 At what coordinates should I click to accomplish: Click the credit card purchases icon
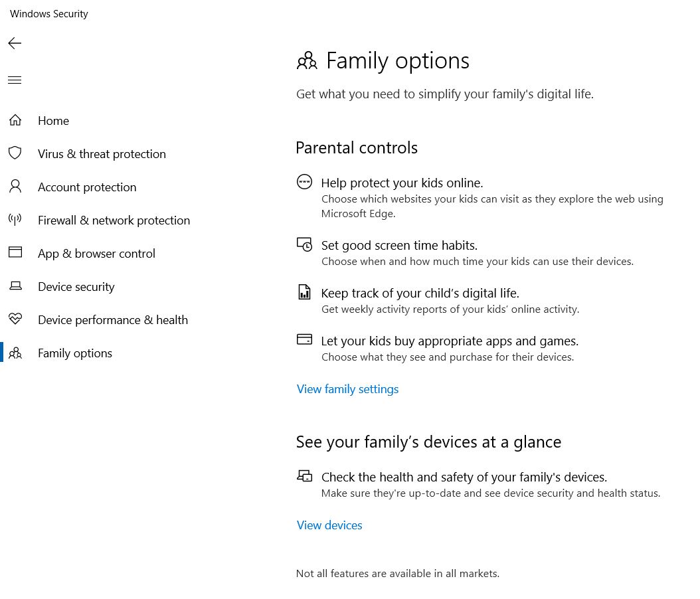(304, 340)
